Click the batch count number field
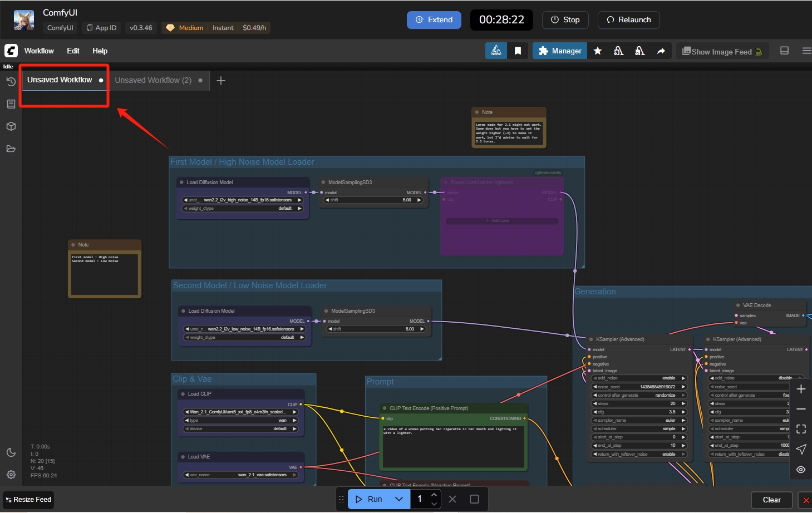This screenshot has height=513, width=812. [x=420, y=499]
